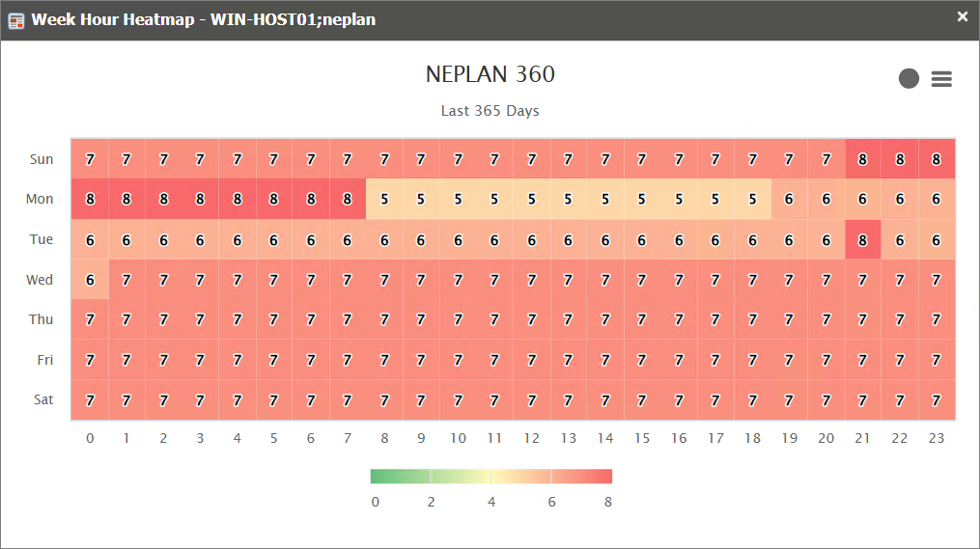Click the Sat row label
Viewport: 980px width, 549px height.
43,399
